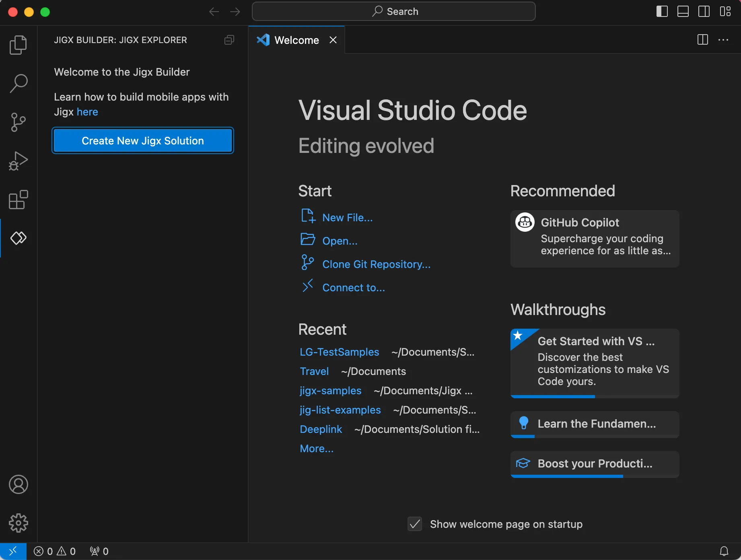741x560 pixels.
Task: Click the lightbulb icon on Learn Fundamentals
Action: point(524,423)
